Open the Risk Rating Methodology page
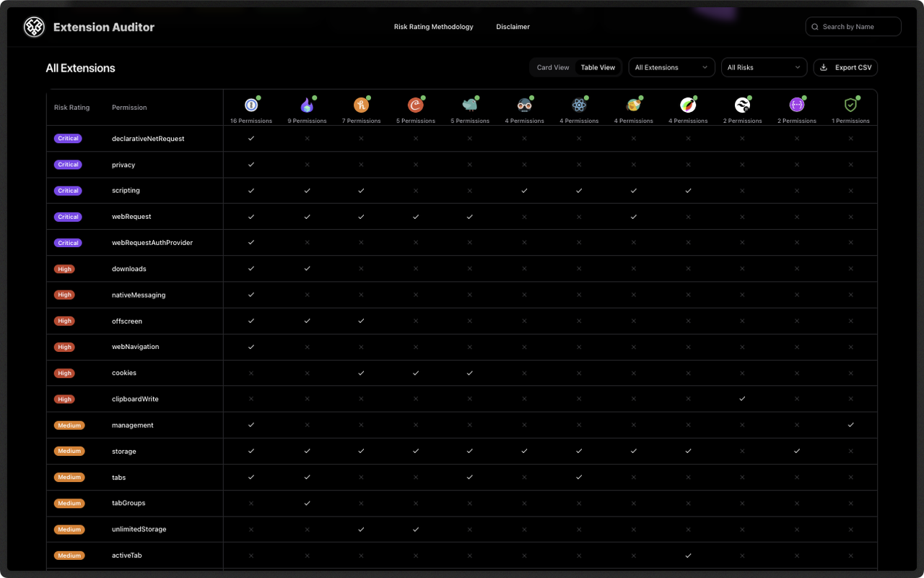924x578 pixels. pyautogui.click(x=434, y=27)
